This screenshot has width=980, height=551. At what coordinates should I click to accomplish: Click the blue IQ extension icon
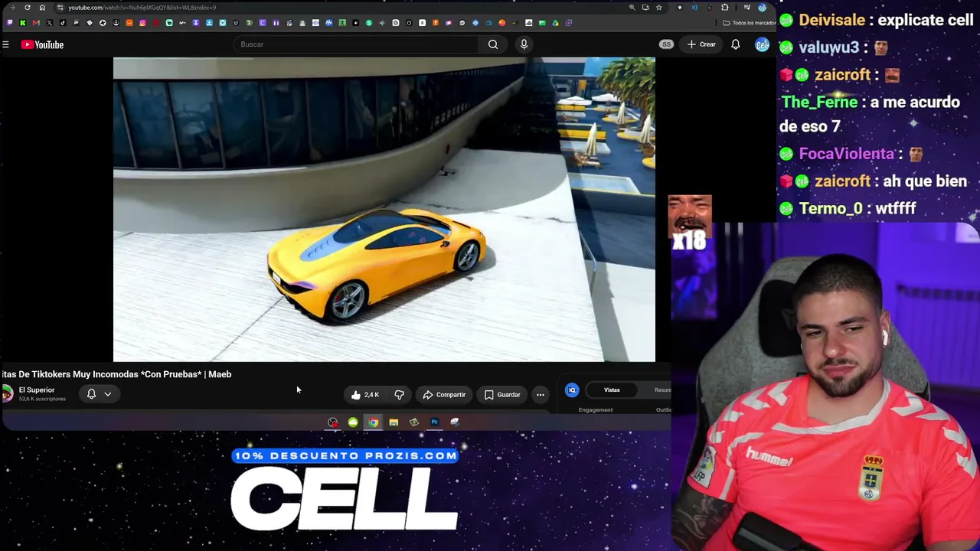pyautogui.click(x=572, y=390)
